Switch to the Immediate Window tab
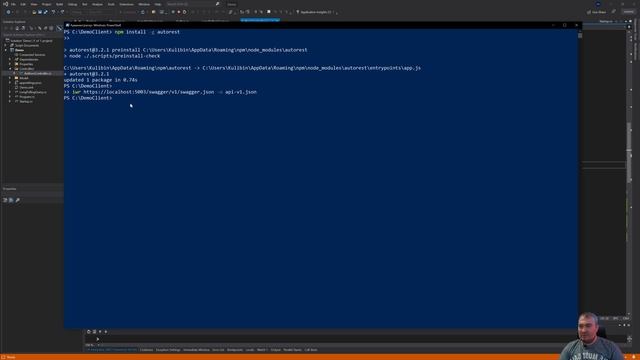640x360 pixels. click(196, 350)
